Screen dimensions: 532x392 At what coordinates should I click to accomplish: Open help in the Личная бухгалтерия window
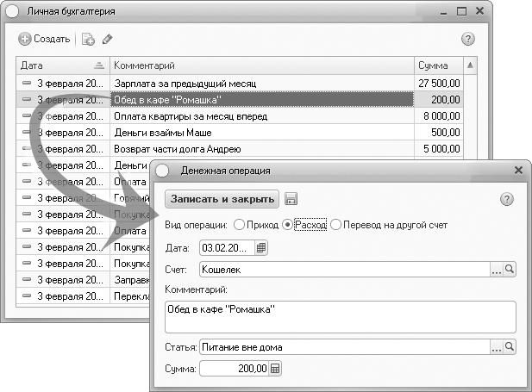pyautogui.click(x=468, y=39)
